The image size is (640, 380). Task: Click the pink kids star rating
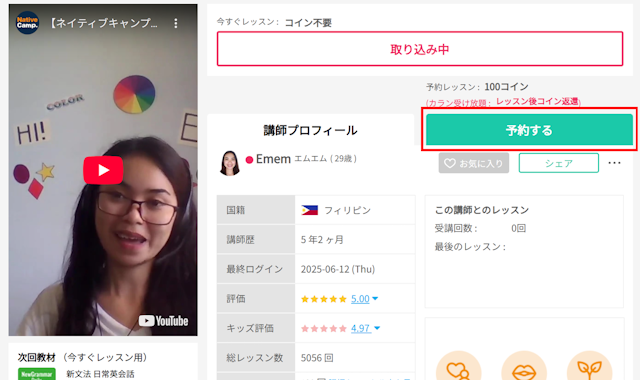324,328
